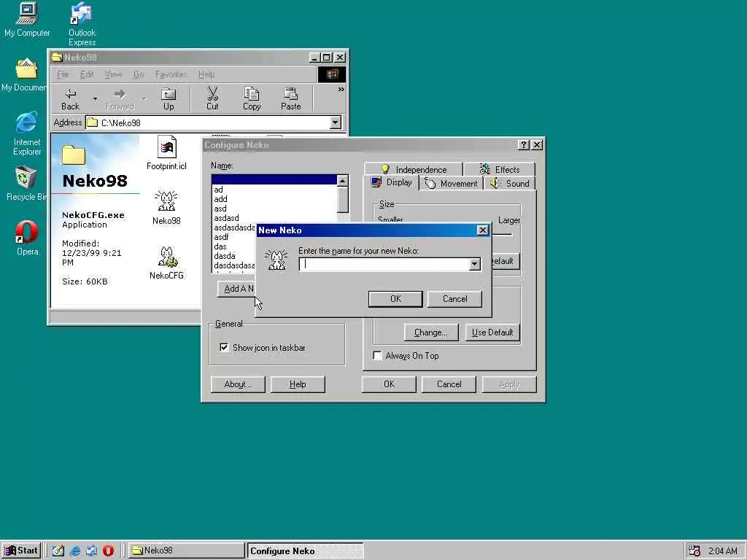Click the 2:04 AM system clock

pyautogui.click(x=723, y=551)
